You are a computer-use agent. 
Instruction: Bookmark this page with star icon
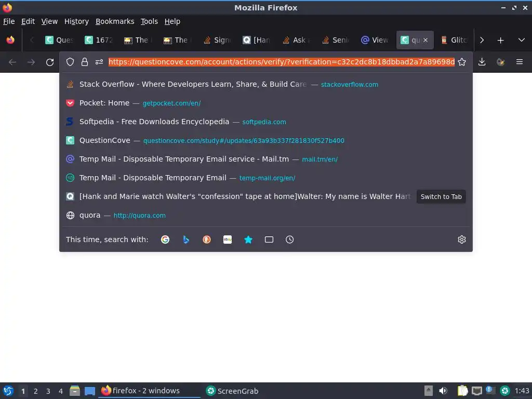[x=462, y=62]
